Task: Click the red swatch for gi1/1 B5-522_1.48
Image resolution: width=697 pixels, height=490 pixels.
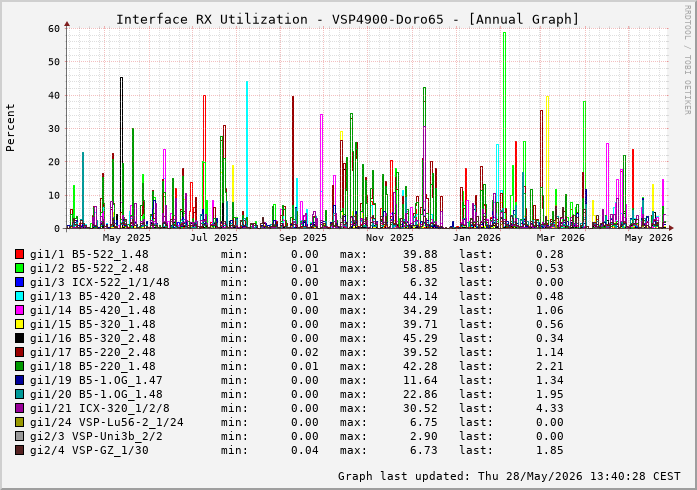Action: (19, 254)
